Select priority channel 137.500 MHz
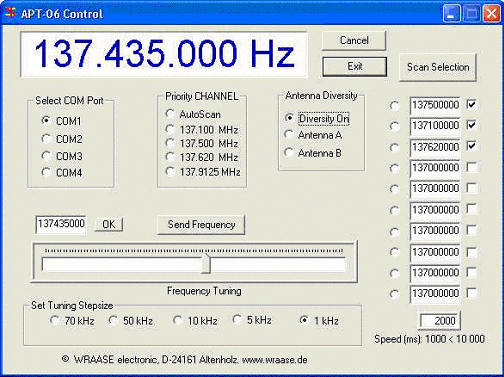 [x=202, y=143]
